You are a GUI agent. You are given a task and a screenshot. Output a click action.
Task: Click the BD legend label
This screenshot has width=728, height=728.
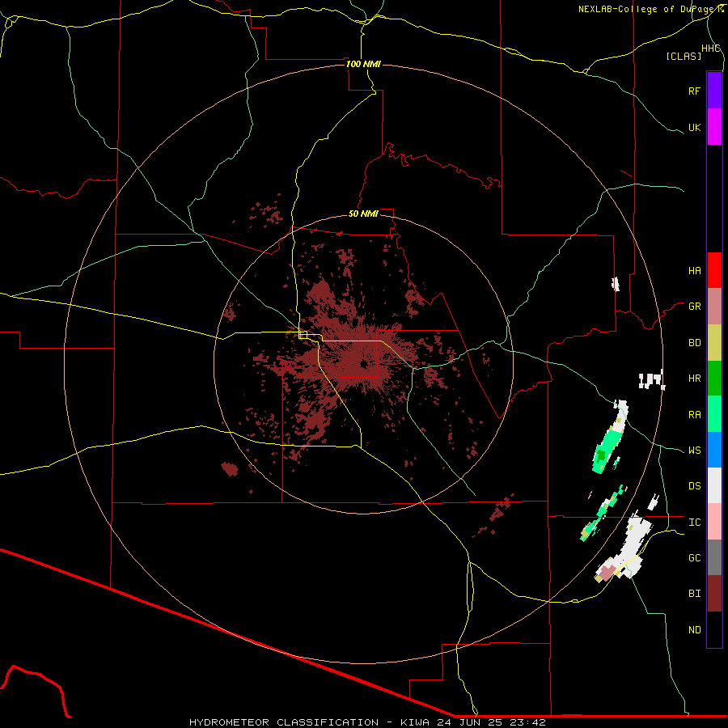[694, 343]
